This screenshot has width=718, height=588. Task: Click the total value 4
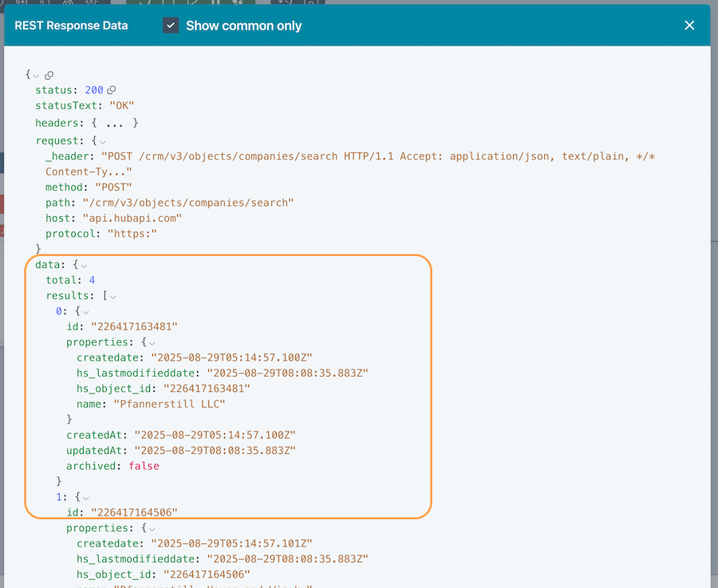click(x=92, y=280)
